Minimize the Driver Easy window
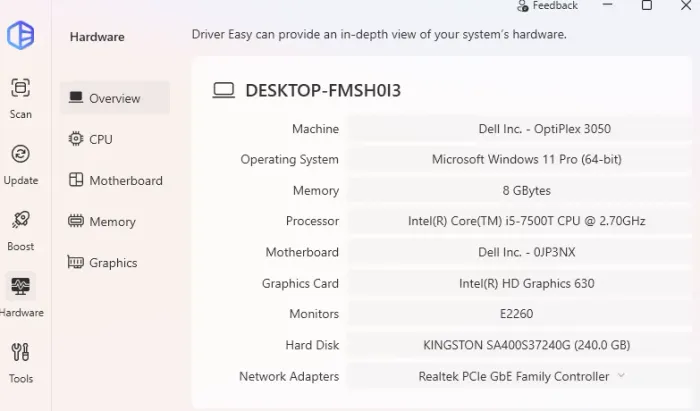Viewport: 700px width, 411px height. pos(608,5)
